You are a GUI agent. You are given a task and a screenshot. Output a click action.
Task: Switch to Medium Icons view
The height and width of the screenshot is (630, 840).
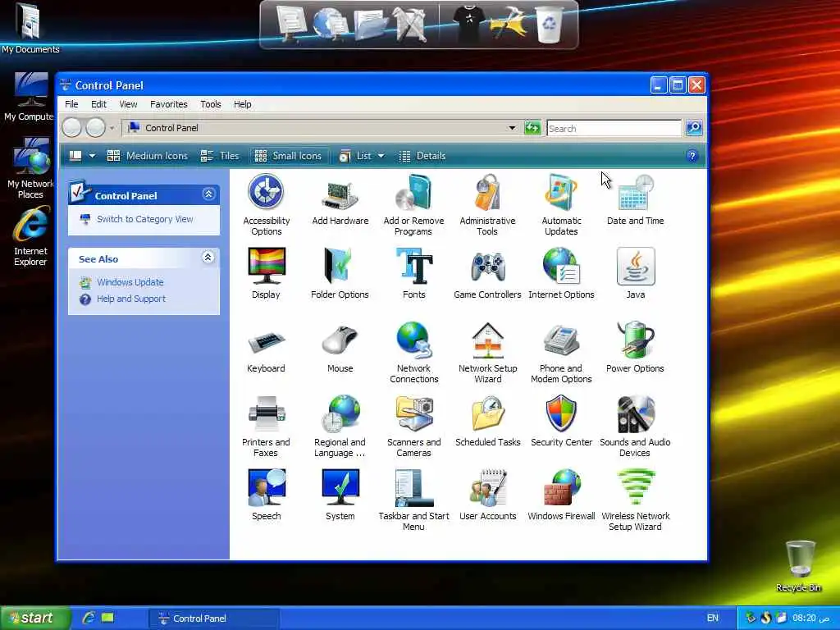[x=148, y=156]
